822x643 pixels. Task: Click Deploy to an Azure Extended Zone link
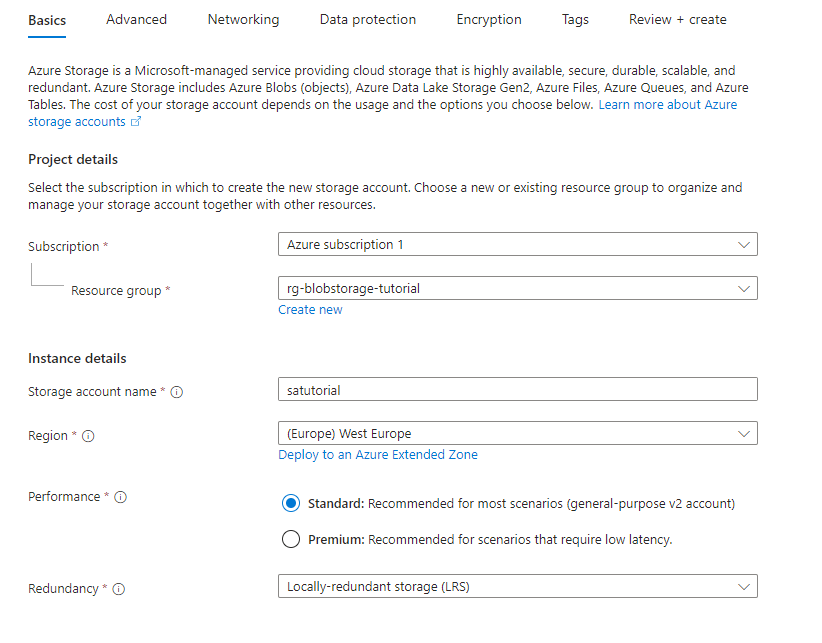point(378,455)
